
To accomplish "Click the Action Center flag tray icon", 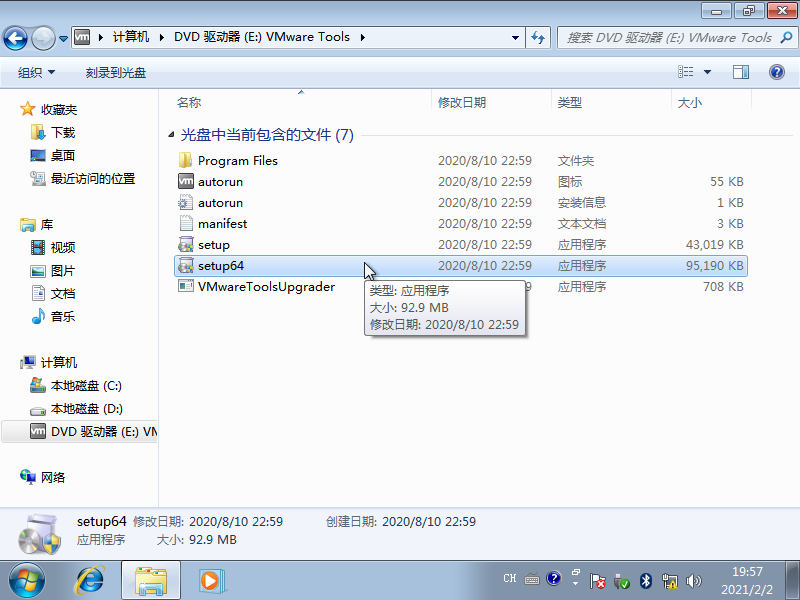I will (x=597, y=581).
